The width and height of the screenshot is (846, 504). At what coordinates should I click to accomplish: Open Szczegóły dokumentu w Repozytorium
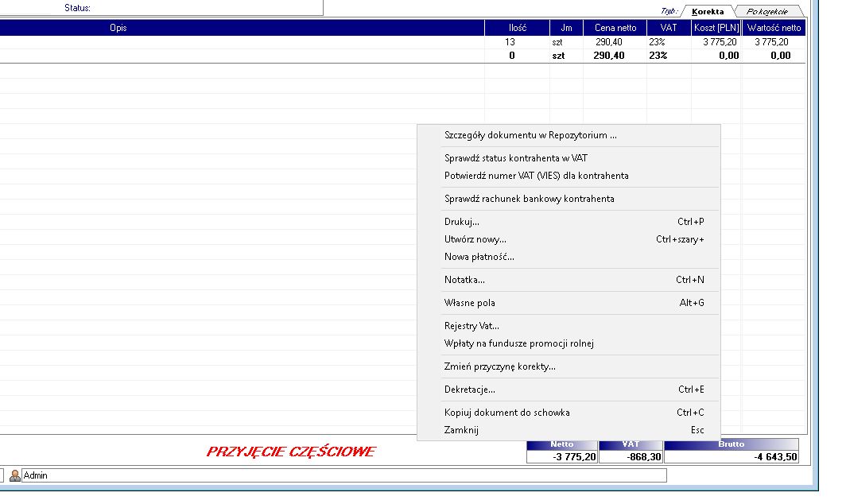click(530, 135)
